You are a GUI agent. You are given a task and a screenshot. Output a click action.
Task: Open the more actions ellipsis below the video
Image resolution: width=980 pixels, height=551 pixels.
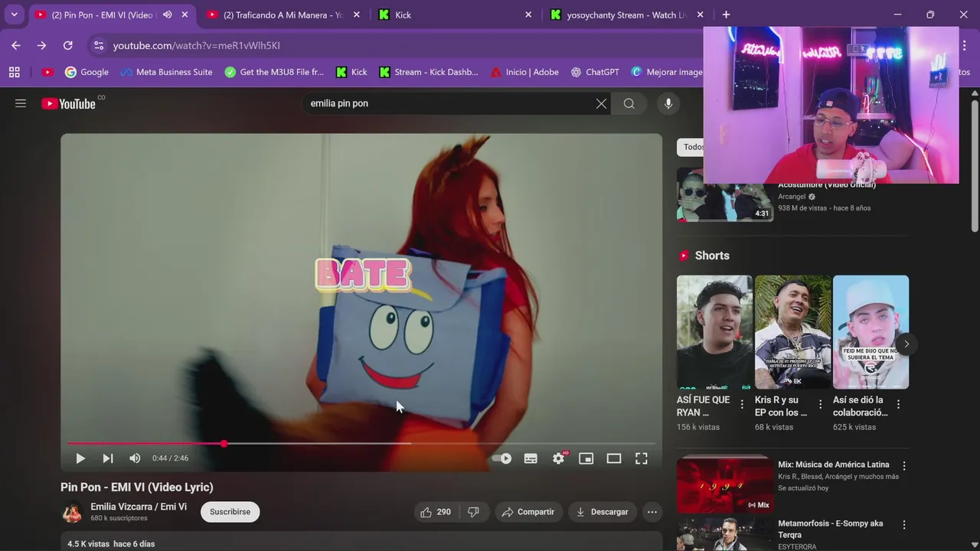652,512
